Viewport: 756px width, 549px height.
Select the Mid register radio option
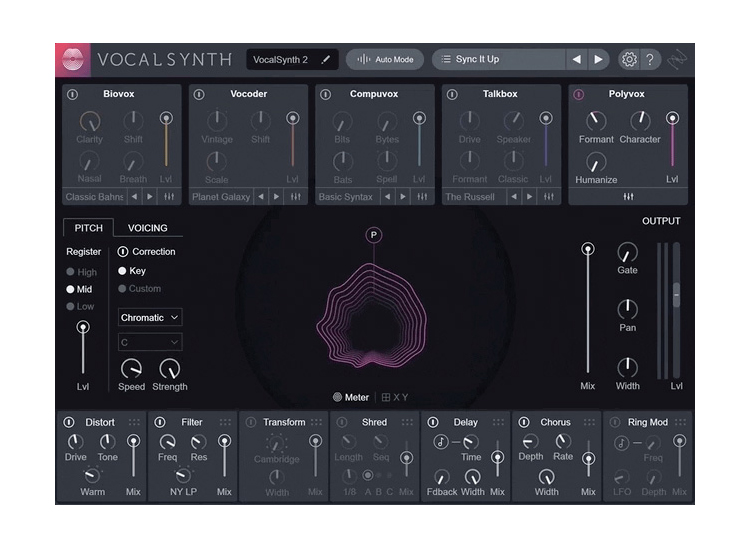tap(80, 289)
